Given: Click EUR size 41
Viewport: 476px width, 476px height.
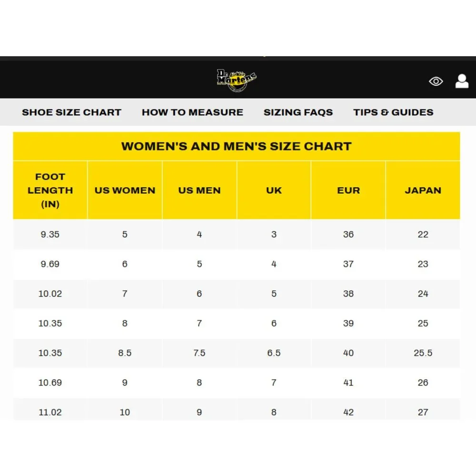Looking at the screenshot, I should tap(348, 383).
